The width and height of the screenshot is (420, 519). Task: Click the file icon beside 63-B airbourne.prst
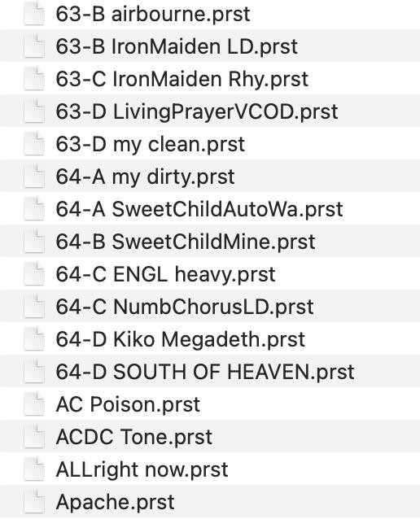(34, 14)
